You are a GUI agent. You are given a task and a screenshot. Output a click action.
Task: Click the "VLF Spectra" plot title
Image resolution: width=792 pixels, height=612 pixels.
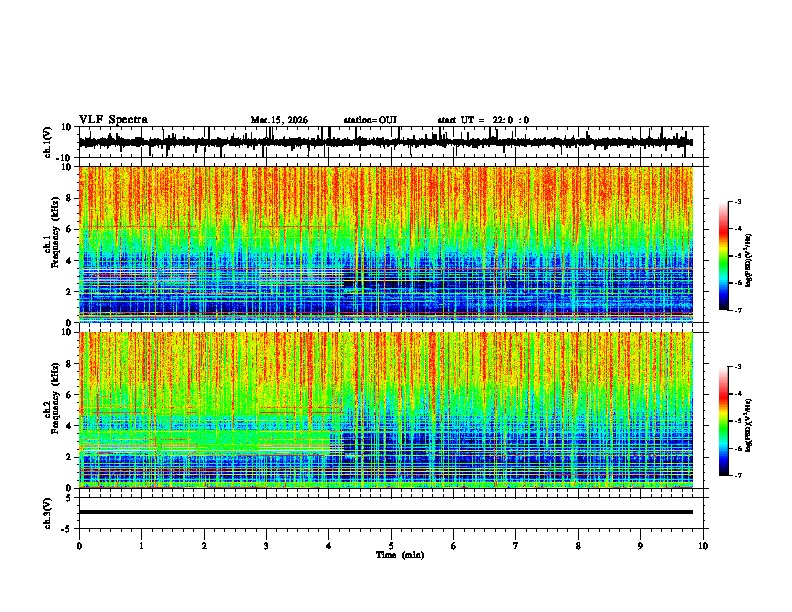pos(113,119)
